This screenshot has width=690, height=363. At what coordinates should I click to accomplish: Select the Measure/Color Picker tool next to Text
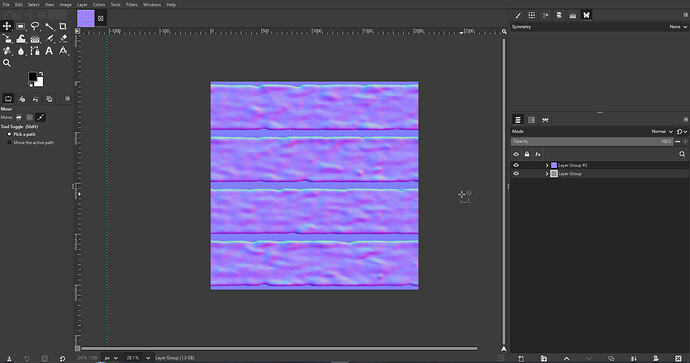[63, 51]
